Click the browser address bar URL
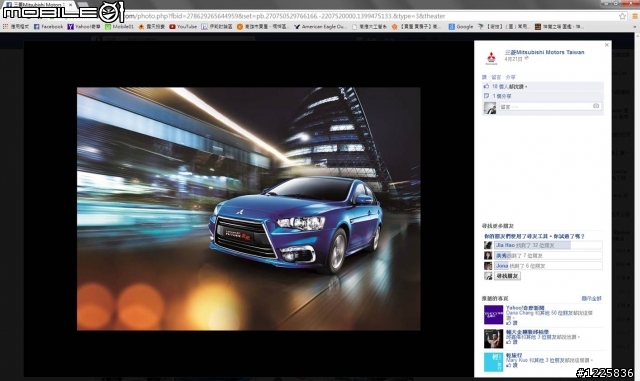The width and height of the screenshot is (640, 381). [286, 16]
